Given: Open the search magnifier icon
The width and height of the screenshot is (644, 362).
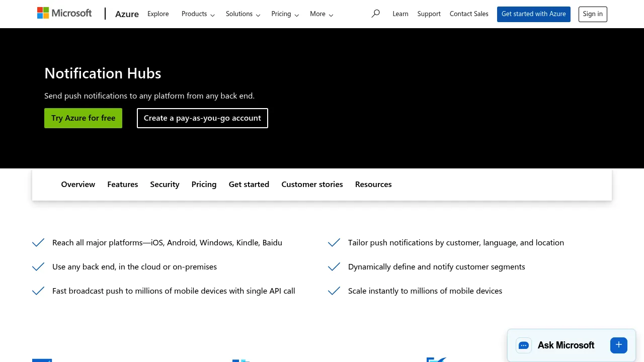Looking at the screenshot, I should [375, 14].
